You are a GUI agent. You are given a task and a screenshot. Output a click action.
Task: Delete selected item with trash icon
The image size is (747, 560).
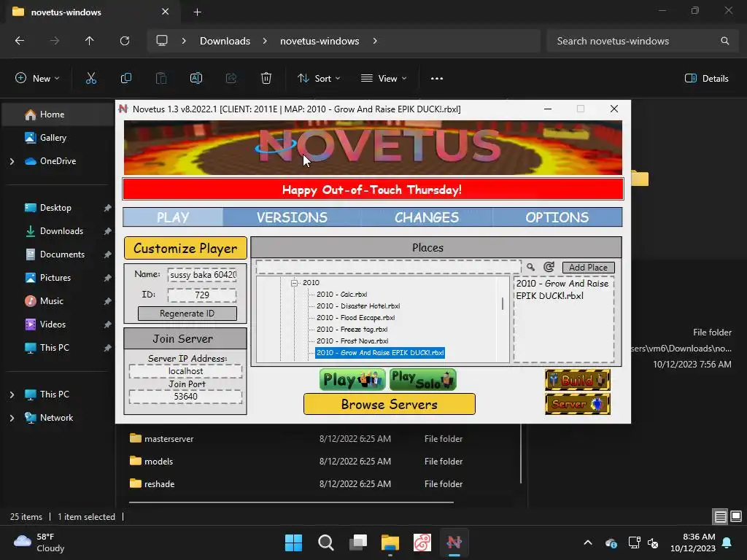(x=266, y=79)
